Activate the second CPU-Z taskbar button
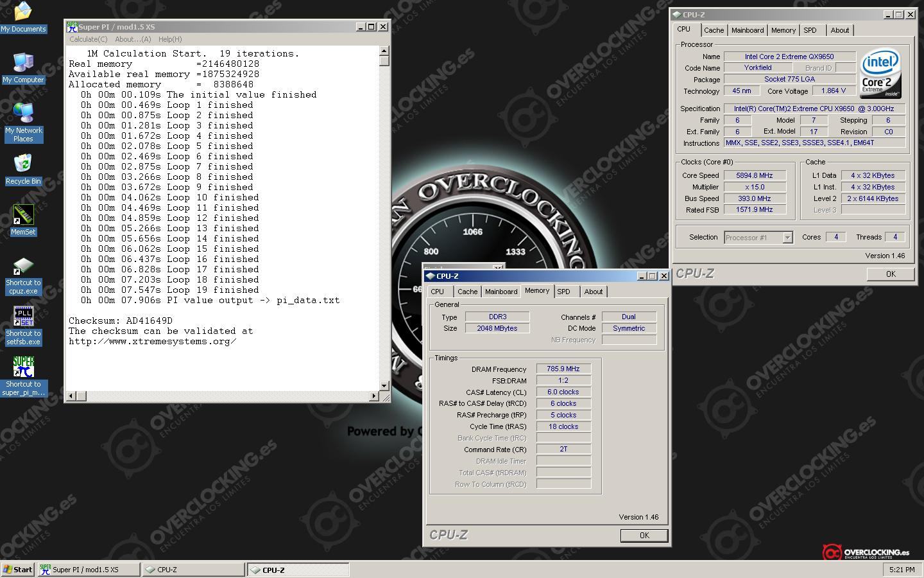Image resolution: width=924 pixels, height=578 pixels. point(298,570)
